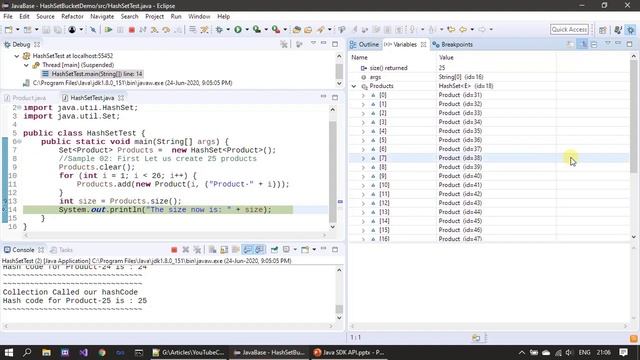Click Pin Console icon
Image resolution: width=640 pixels, height=360 pixels.
(274, 249)
